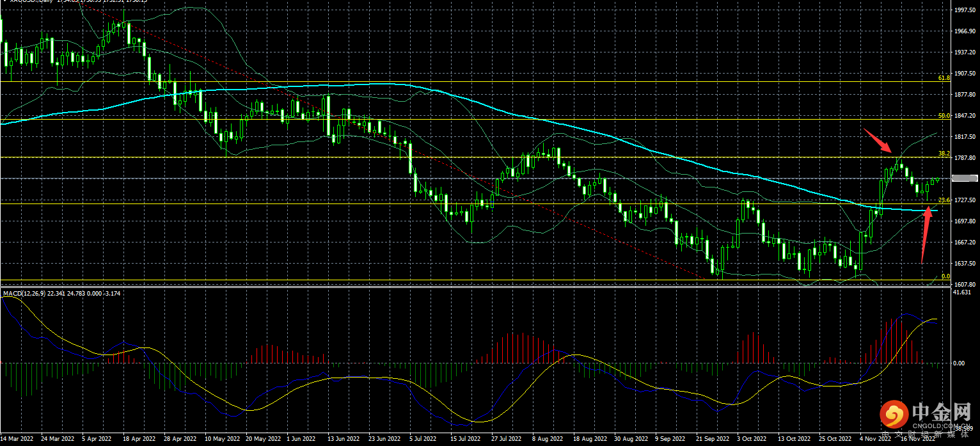This screenshot has width=980, height=446.
Task: Select the 23.6 Fibonacci level label
Action: [944, 200]
